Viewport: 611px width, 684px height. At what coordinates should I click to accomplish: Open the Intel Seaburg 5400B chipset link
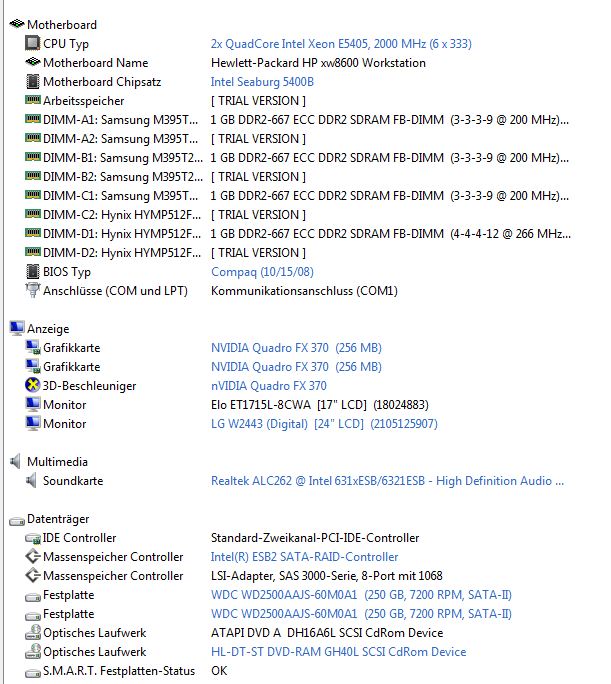[x=262, y=82]
